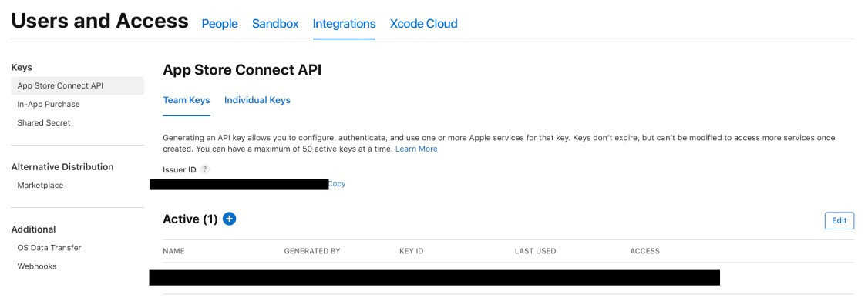868x308 pixels.
Task: Click the Additional section heading
Action: coord(34,229)
